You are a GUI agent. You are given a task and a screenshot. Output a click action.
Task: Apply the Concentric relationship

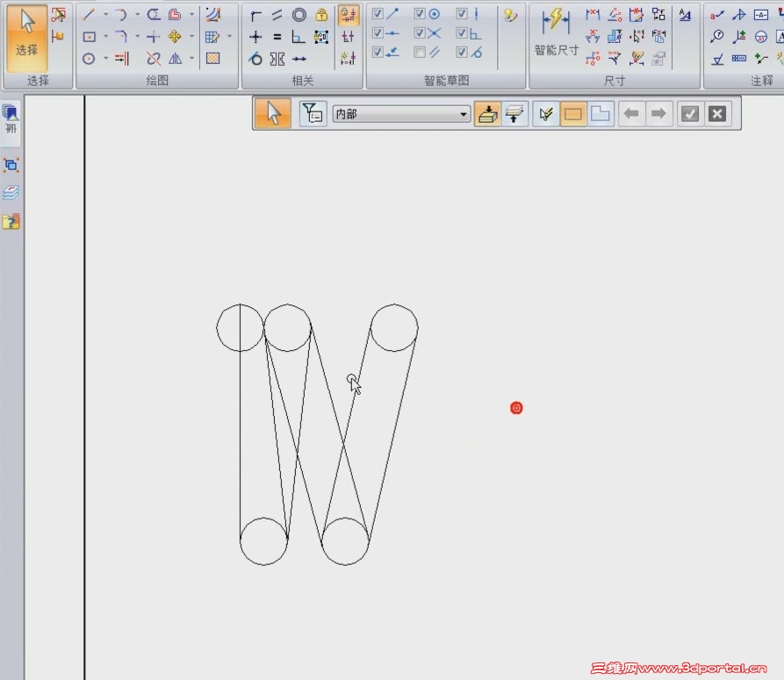click(x=299, y=15)
